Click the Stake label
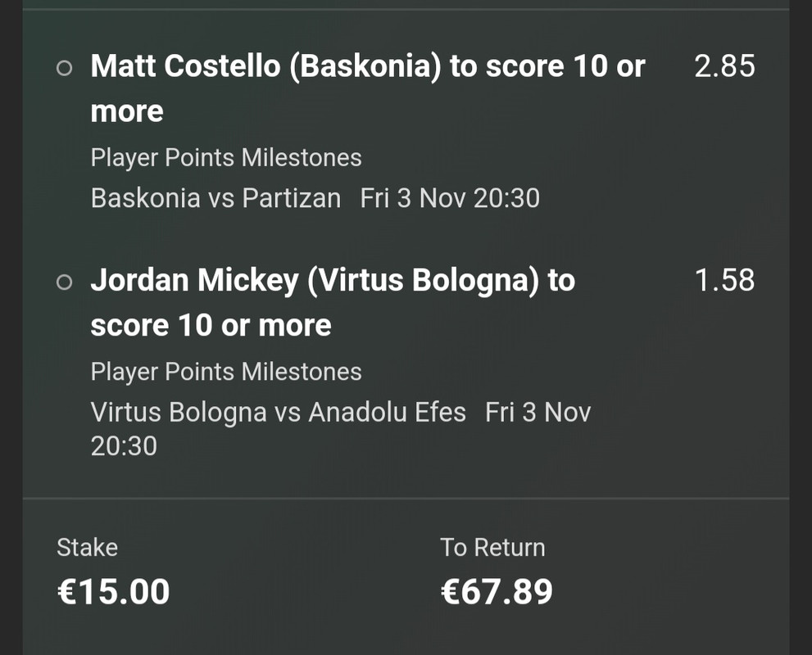 click(87, 547)
